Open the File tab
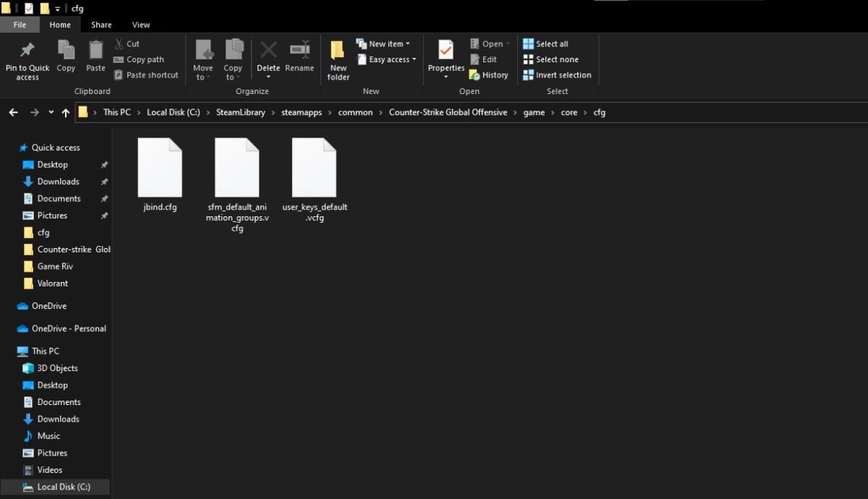The height and width of the screenshot is (499, 868). coord(20,25)
